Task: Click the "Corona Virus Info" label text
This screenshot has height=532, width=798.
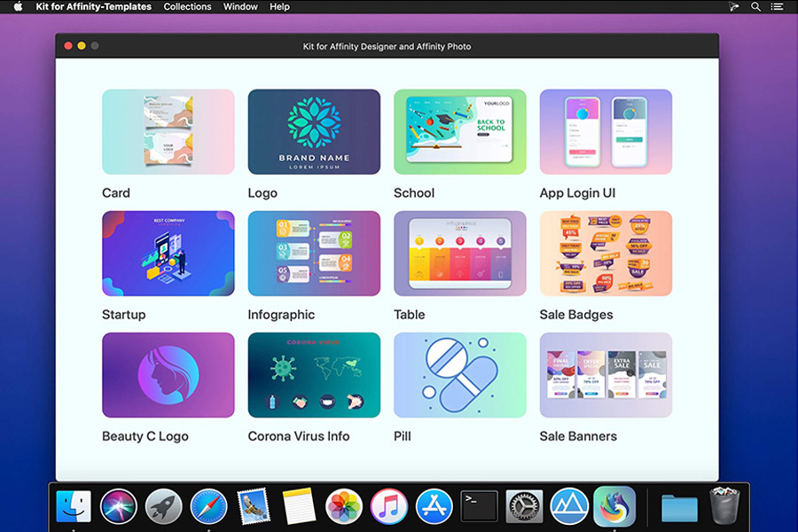Action: click(x=299, y=436)
